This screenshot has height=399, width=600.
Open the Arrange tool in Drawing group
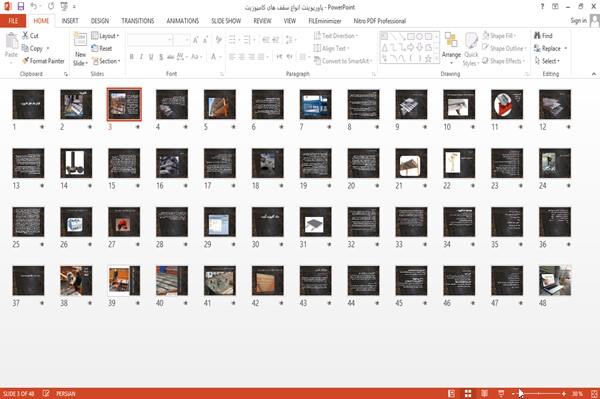[451, 48]
